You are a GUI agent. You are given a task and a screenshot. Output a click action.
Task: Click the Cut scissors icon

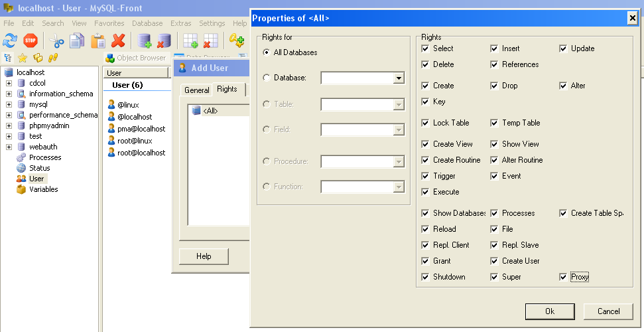[57, 41]
